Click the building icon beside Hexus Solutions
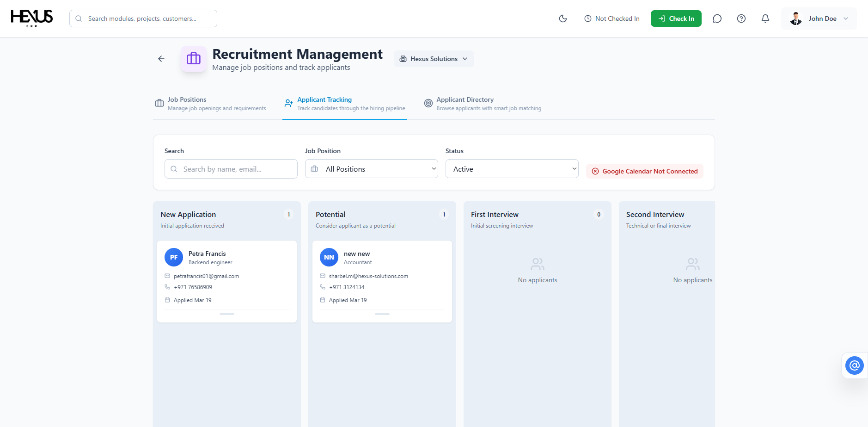The image size is (868, 427). (403, 59)
